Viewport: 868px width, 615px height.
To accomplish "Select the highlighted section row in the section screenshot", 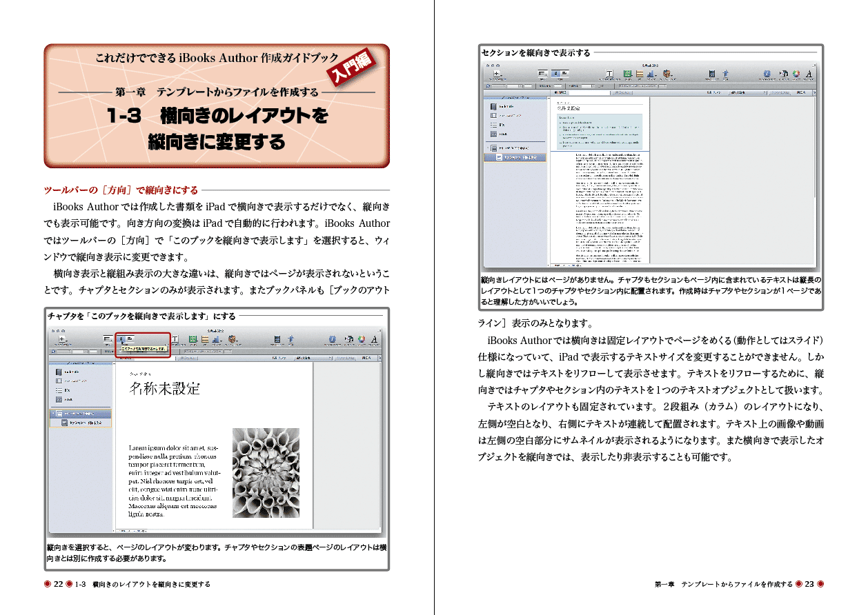I will click(515, 157).
